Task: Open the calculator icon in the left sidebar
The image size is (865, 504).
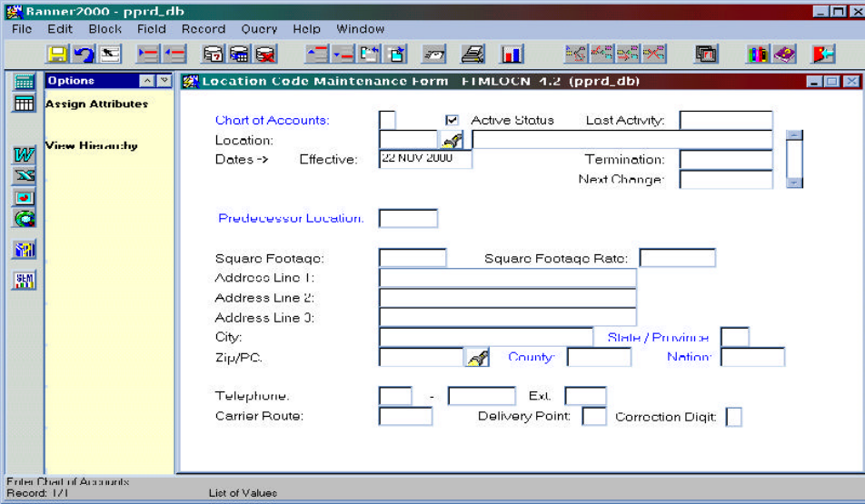Action: pyautogui.click(x=24, y=82)
